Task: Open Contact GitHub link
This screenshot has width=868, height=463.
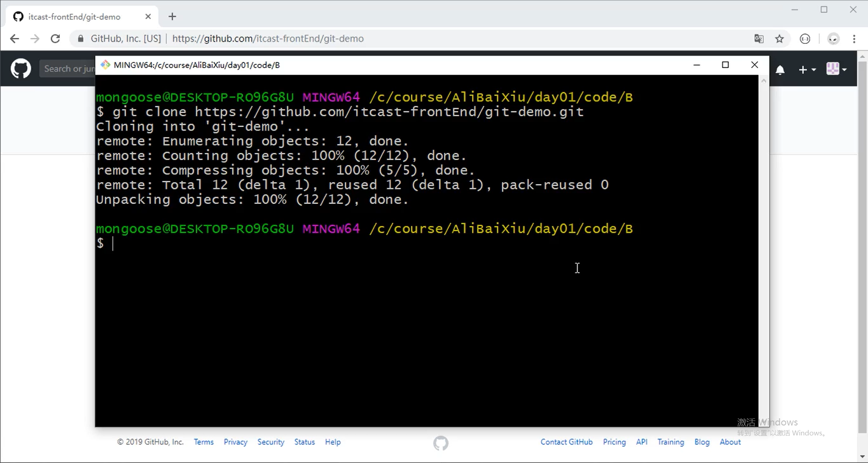Action: (x=566, y=442)
